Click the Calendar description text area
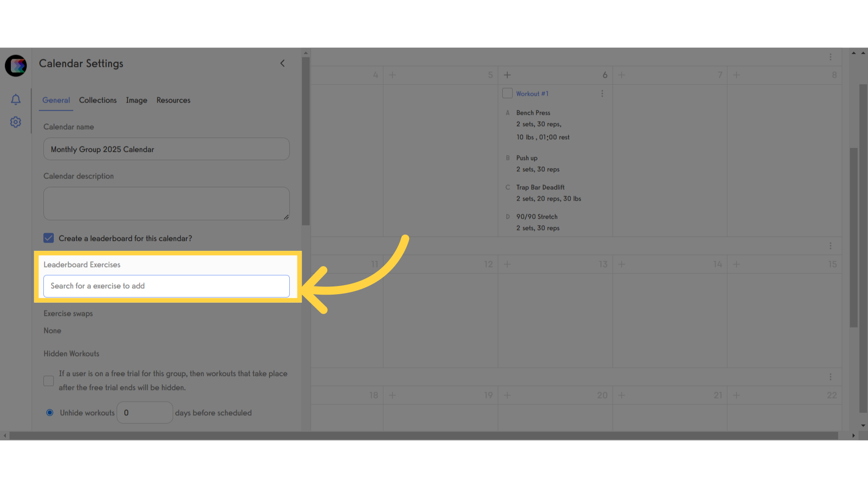Viewport: 868px width, 488px height. (166, 203)
